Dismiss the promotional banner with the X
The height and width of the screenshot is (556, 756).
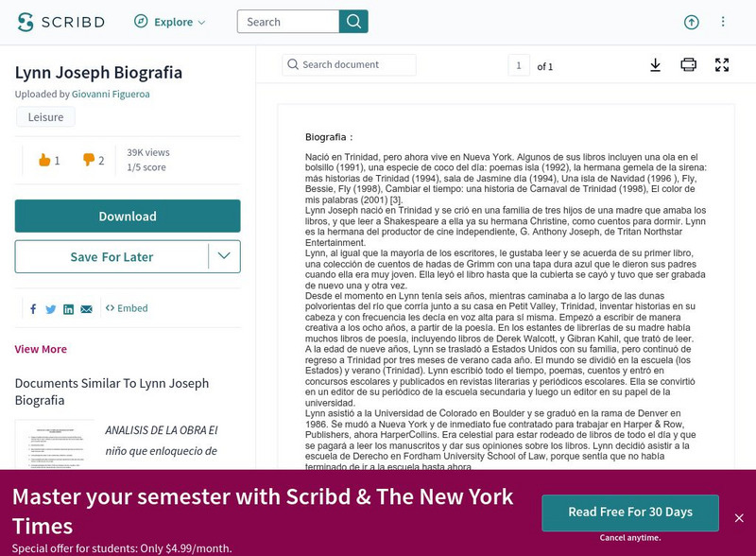pyautogui.click(x=741, y=517)
